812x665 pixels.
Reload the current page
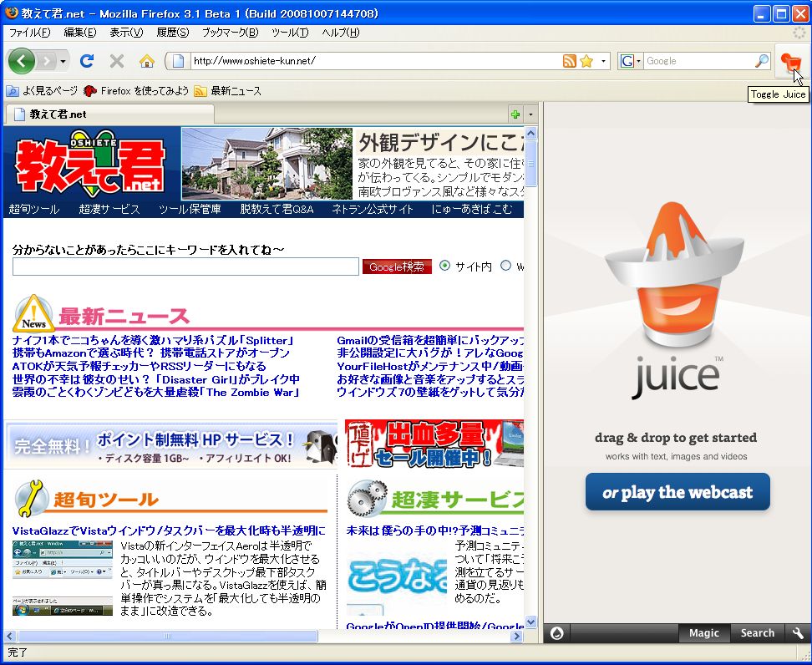(x=87, y=61)
